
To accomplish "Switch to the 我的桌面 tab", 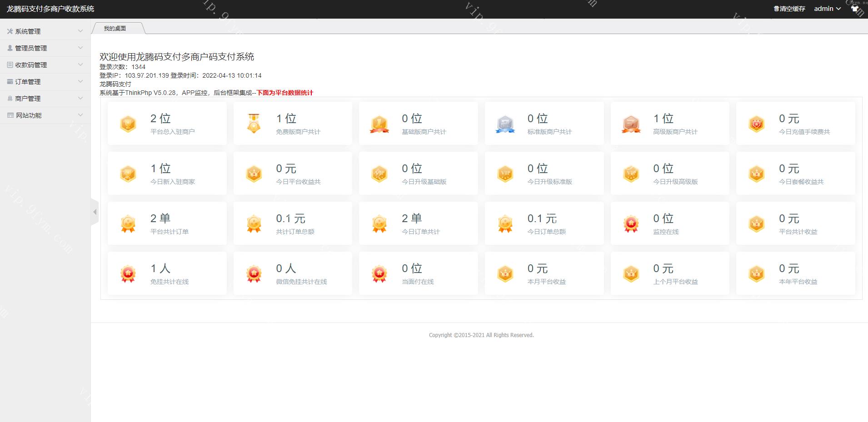I will 115,29.
